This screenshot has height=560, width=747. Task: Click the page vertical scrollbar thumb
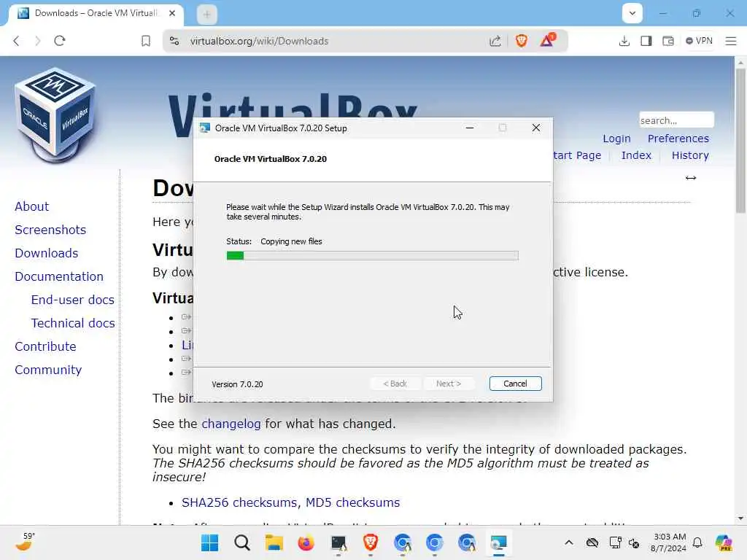coord(740,141)
